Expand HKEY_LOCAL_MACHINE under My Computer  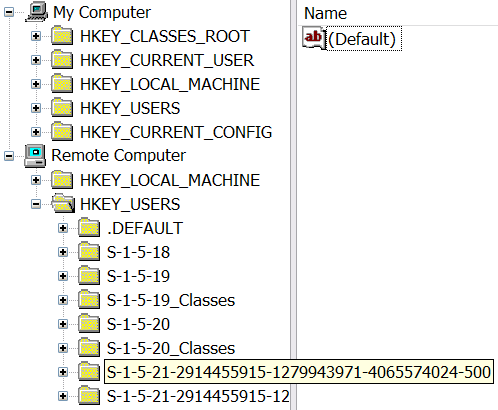tap(36, 84)
